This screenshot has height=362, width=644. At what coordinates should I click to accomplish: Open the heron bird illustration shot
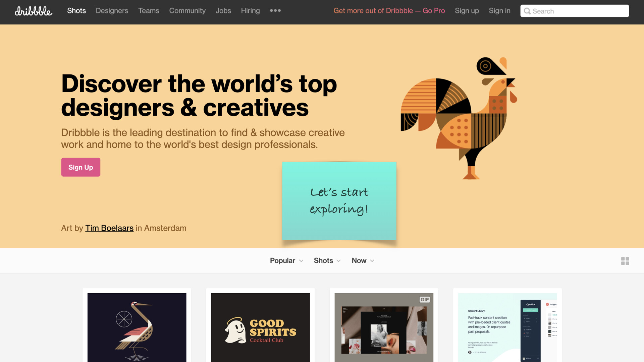point(137,327)
